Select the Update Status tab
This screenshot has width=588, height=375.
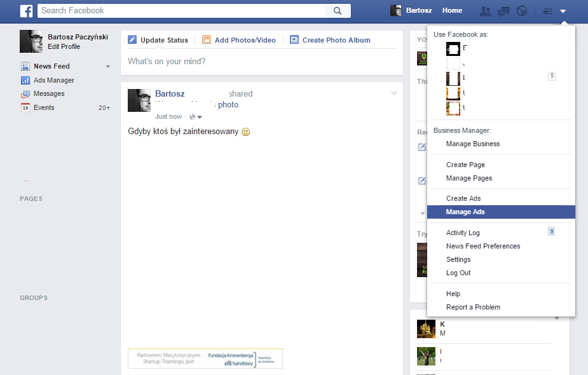(164, 40)
